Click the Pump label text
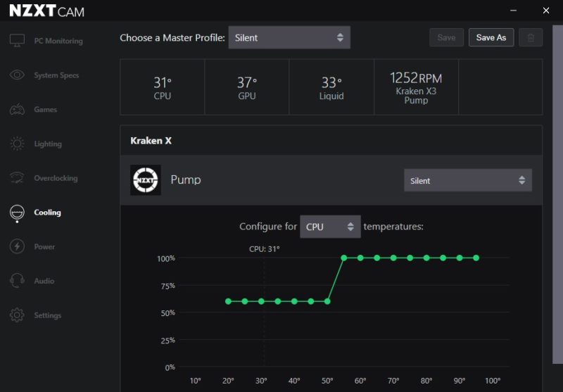The height and width of the screenshot is (392, 563). pyautogui.click(x=186, y=180)
